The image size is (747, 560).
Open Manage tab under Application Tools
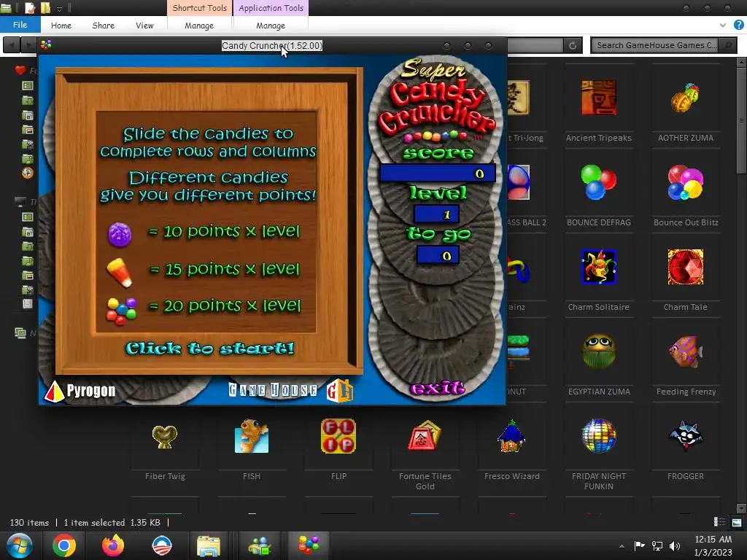[x=271, y=26]
